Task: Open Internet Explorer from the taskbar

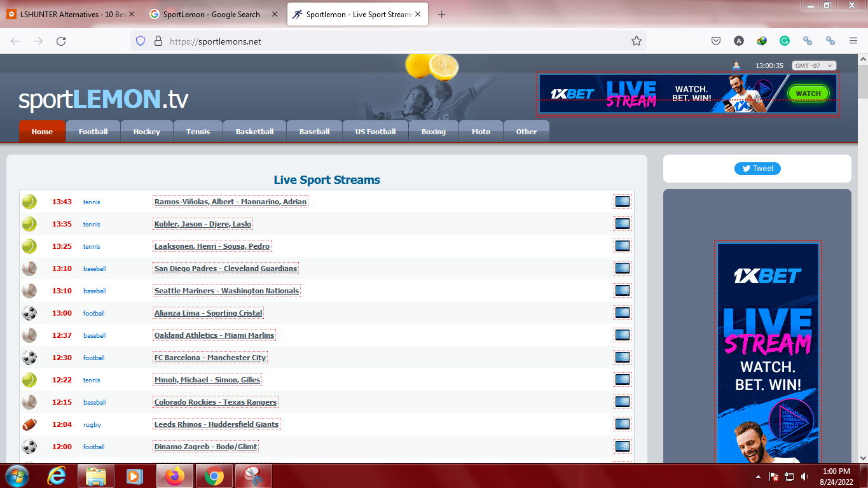Action: tap(58, 476)
